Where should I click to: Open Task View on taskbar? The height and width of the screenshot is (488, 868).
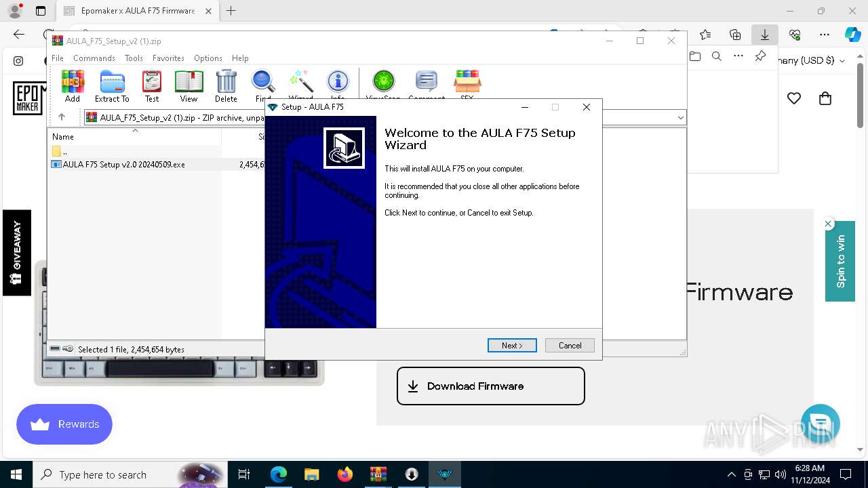(x=244, y=474)
